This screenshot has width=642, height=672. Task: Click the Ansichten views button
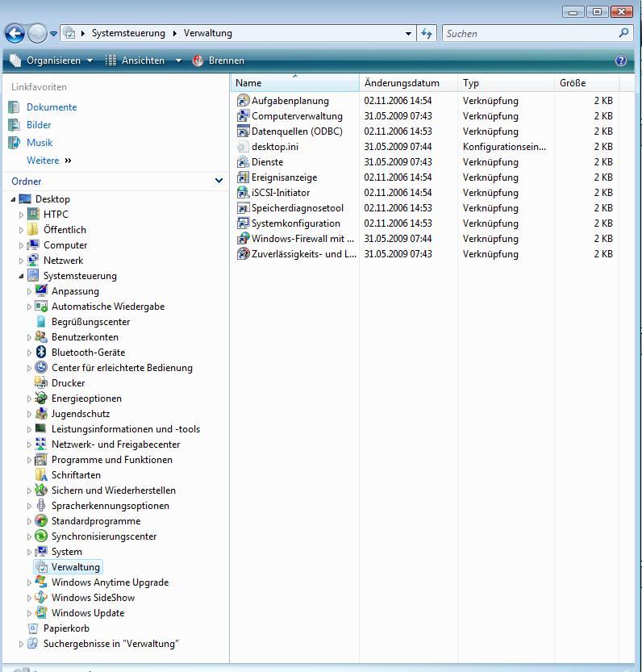(135, 61)
